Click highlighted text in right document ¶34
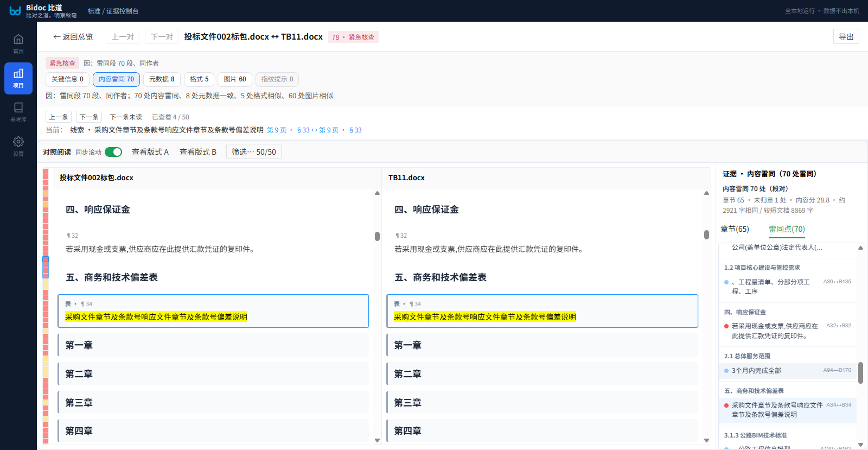This screenshot has height=450, width=868. [x=485, y=317]
